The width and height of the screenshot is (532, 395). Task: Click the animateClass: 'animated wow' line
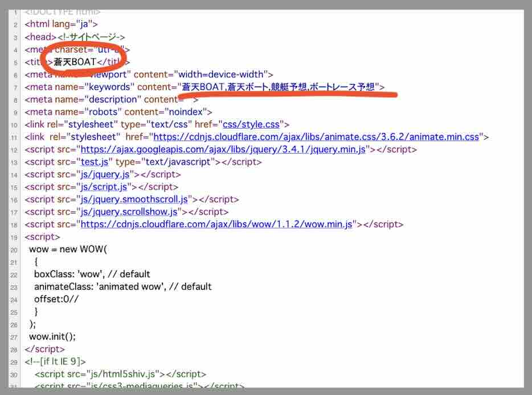pyautogui.click(x=122, y=286)
